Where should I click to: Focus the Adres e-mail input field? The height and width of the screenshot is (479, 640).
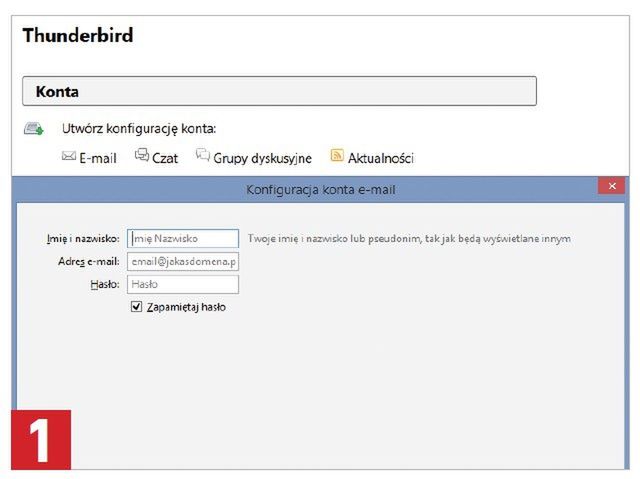(x=183, y=262)
